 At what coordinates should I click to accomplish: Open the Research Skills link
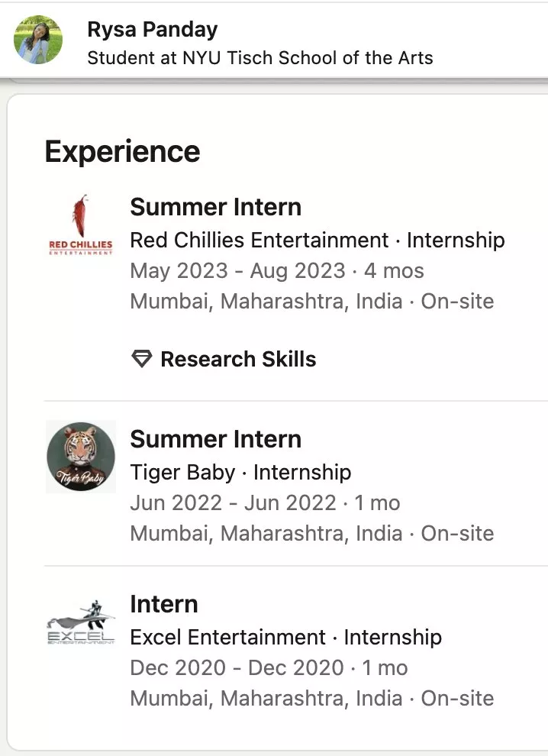(x=237, y=359)
